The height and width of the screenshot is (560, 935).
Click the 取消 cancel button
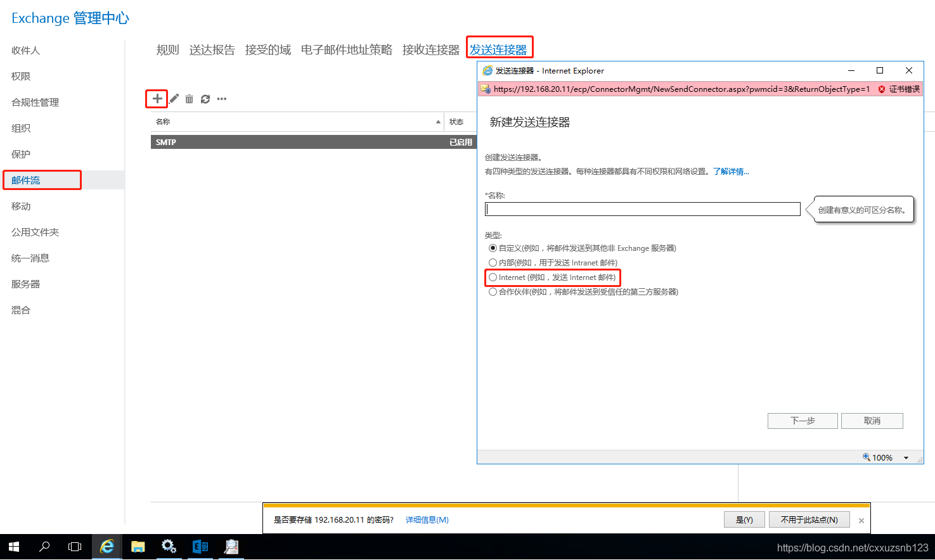[x=872, y=421]
